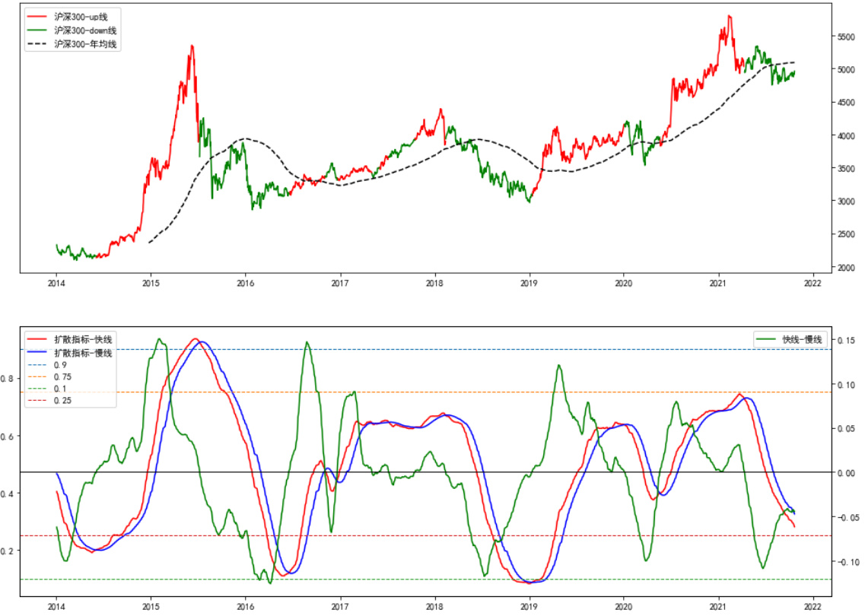865x616 pixels.
Task: Select the 0.25 threshold legend entry
Action: (x=62, y=400)
